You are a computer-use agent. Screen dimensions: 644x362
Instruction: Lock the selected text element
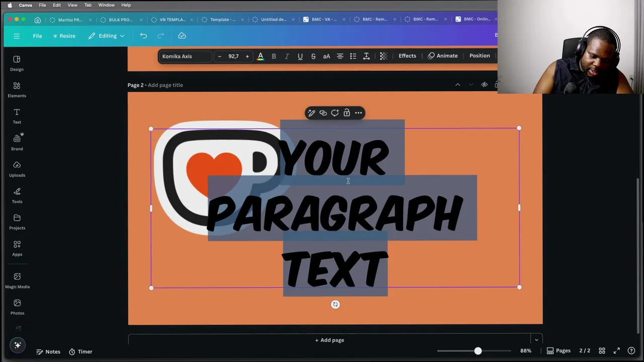pos(347,113)
